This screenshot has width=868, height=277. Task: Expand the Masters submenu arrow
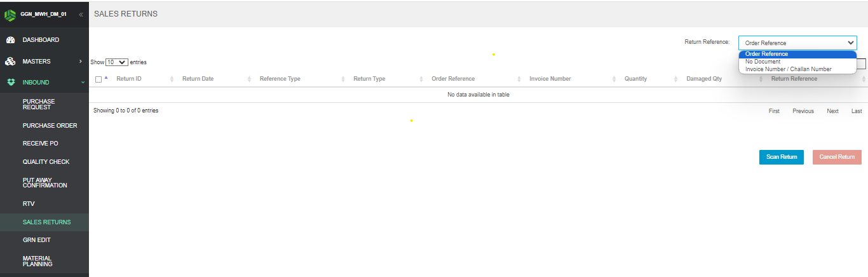(81, 62)
